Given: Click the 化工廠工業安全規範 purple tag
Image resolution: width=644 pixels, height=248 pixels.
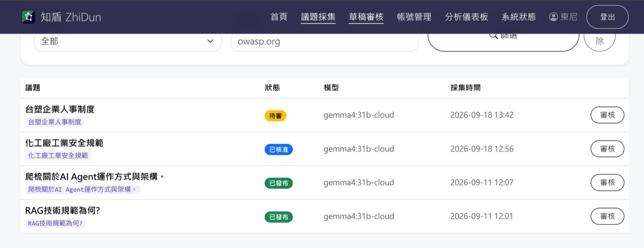Looking at the screenshot, I should tap(58, 156).
